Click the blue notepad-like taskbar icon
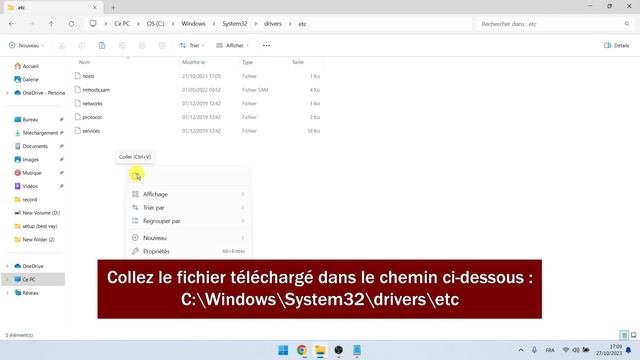The width and height of the screenshot is (640, 360). click(x=357, y=350)
